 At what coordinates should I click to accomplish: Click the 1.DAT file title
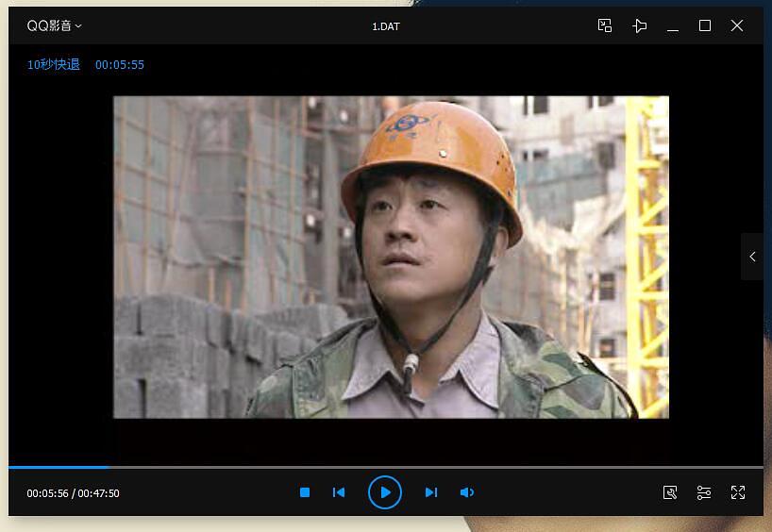click(385, 26)
